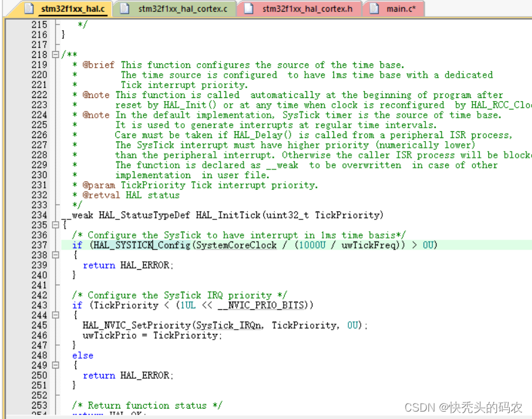
Task: Collapse the HAL_InitTick function body at line 235
Action: point(55,224)
